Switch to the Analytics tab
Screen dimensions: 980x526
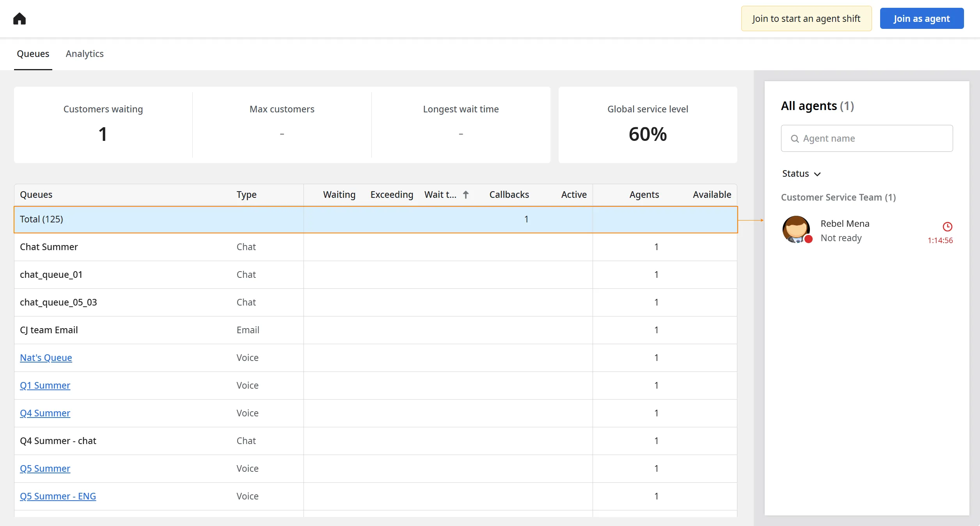[x=85, y=53]
